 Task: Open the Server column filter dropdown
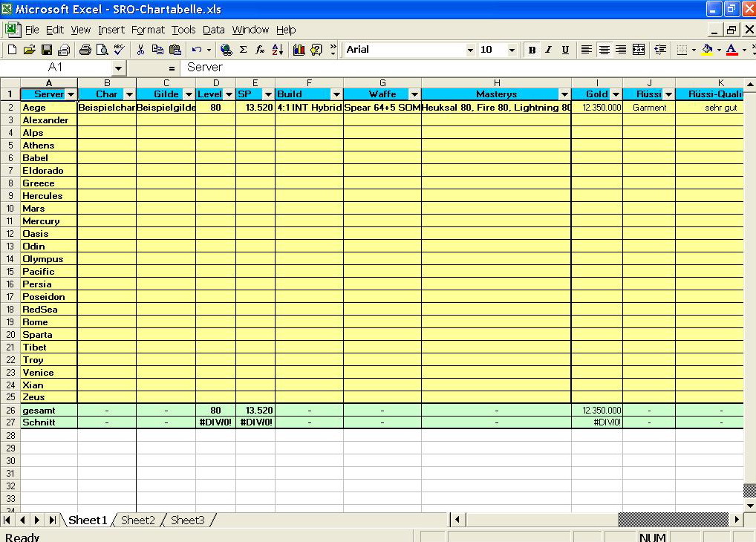click(71, 94)
